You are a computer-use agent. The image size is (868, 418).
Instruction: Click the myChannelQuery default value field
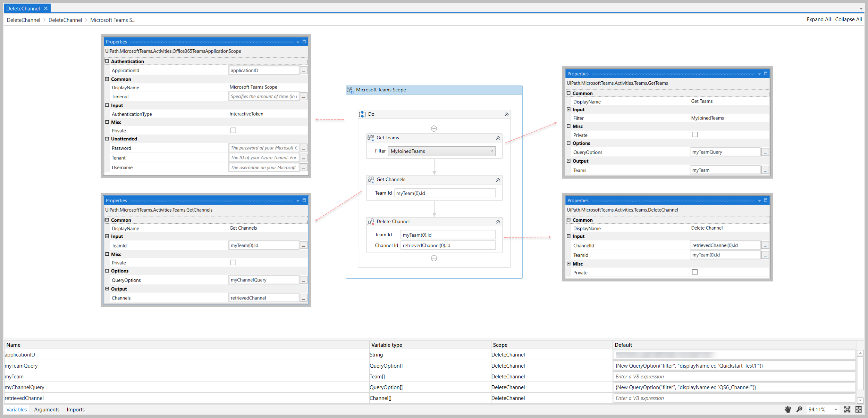point(734,387)
